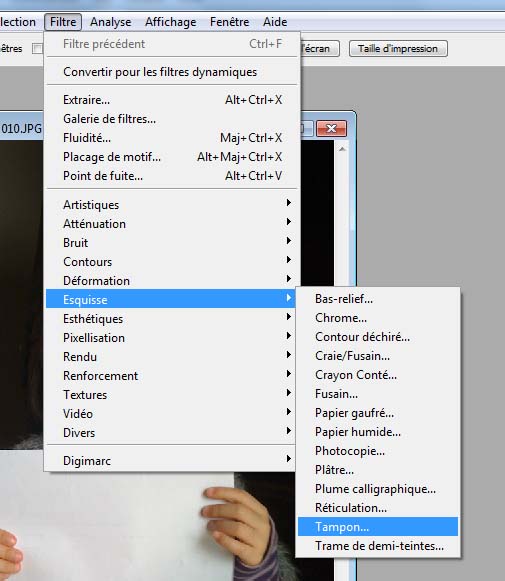
Task: Open the Affichage menu
Action: tap(170, 22)
